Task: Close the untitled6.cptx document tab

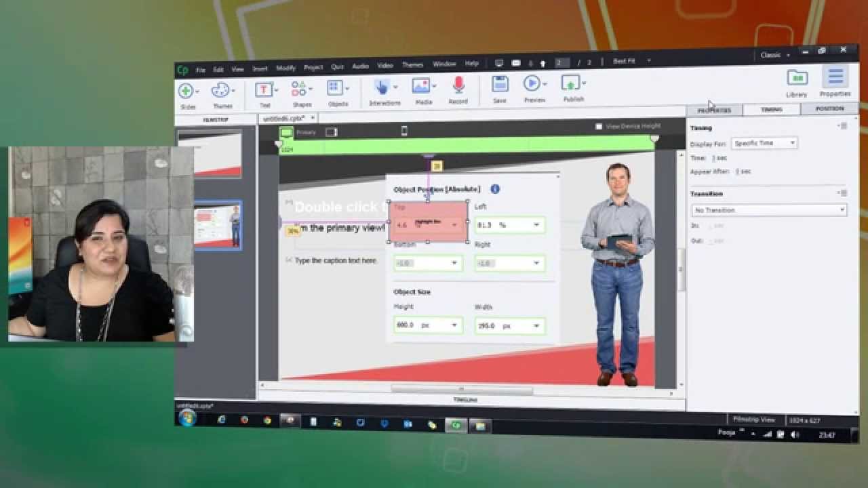Action: (313, 118)
